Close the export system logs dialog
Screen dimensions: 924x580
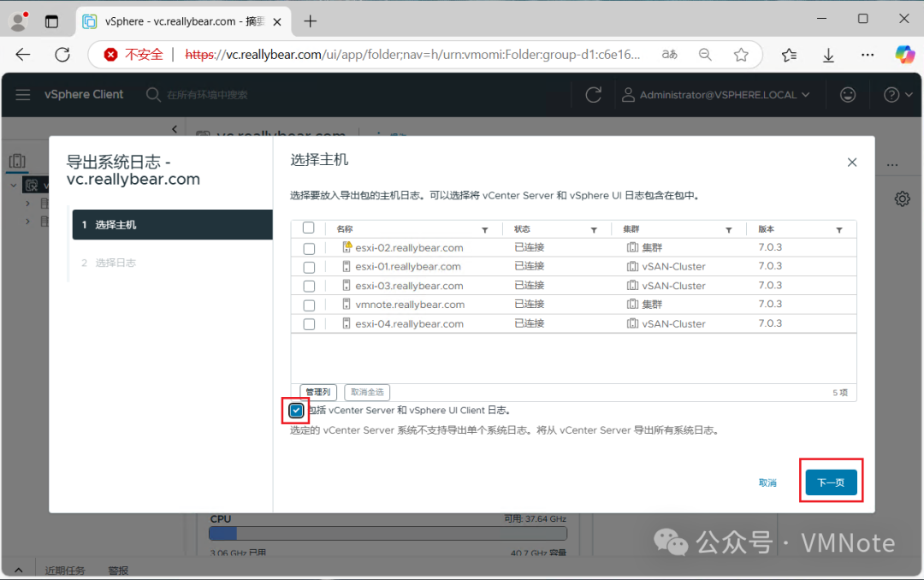coord(851,162)
